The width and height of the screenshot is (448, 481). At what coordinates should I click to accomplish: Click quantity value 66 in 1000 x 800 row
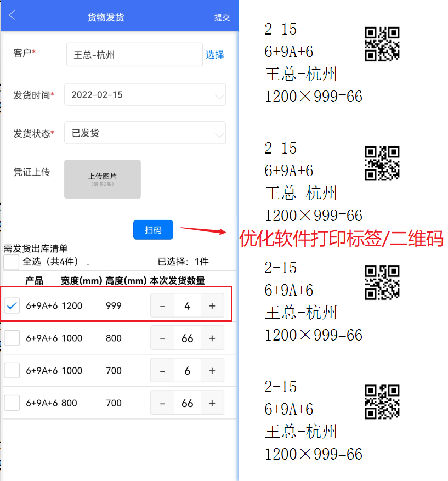click(188, 338)
